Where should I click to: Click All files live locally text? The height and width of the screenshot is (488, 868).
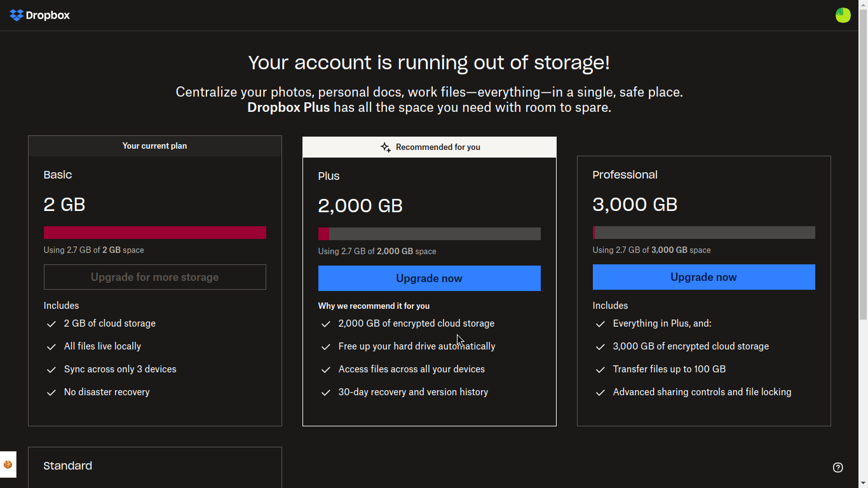coord(102,346)
